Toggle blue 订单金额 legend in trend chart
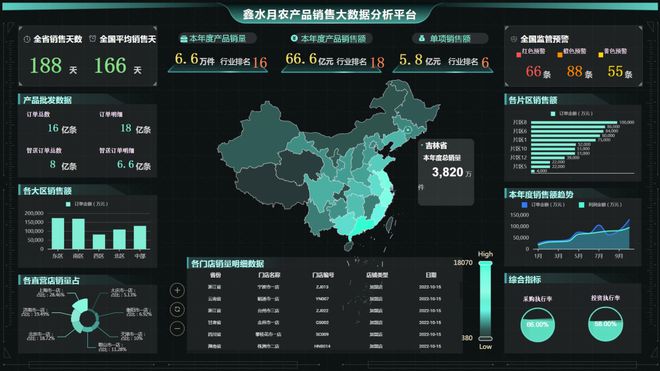This screenshot has height=371, width=660. pyautogui.click(x=543, y=205)
